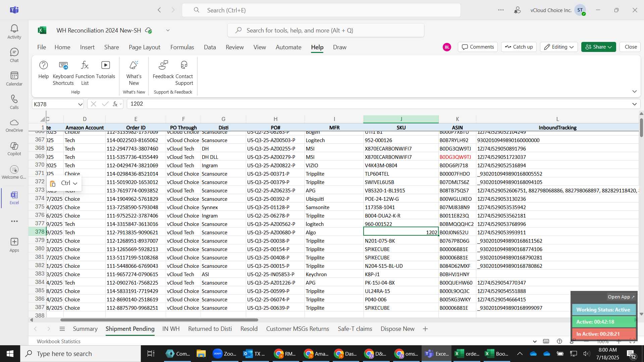The height and width of the screenshot is (362, 644).
Task: Send Feedback from ribbon
Action: point(163,70)
